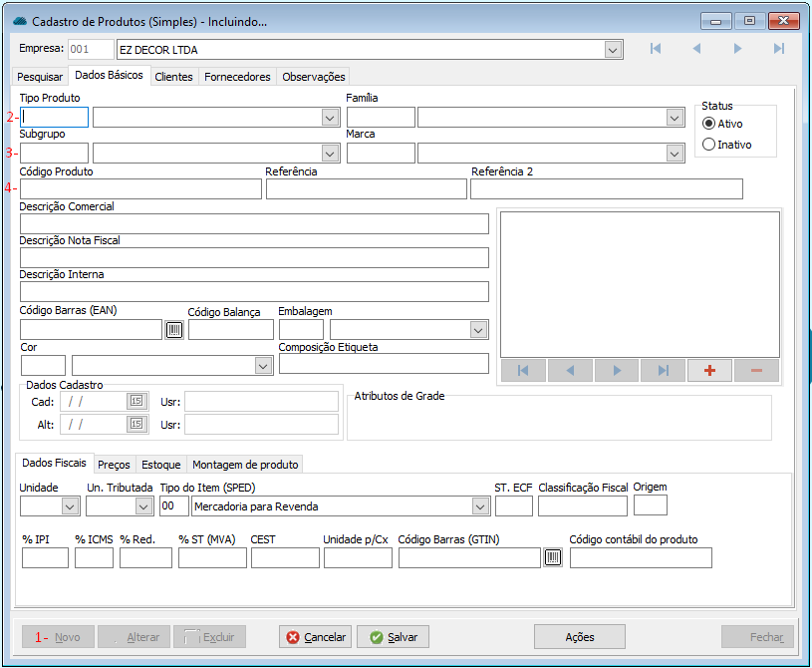Open the calendar picker for Alt date
Viewport: 812px width, 668px height.
tap(136, 424)
